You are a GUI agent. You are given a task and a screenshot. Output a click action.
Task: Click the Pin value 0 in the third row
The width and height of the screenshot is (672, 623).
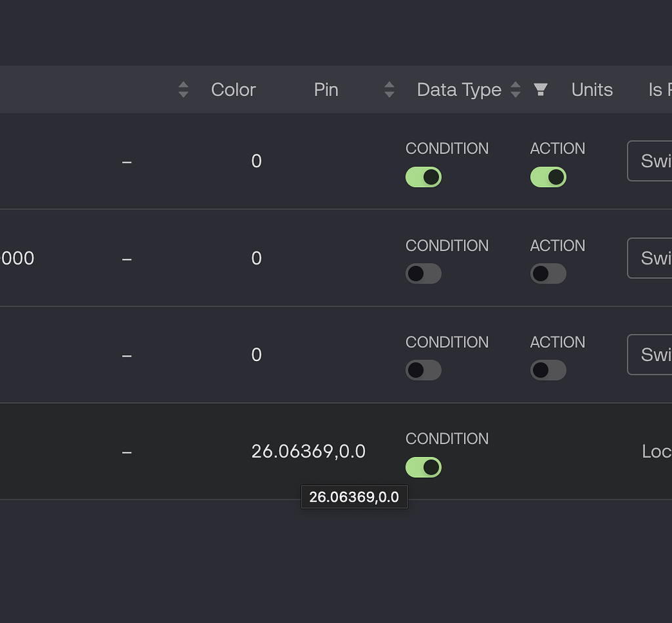[256, 354]
